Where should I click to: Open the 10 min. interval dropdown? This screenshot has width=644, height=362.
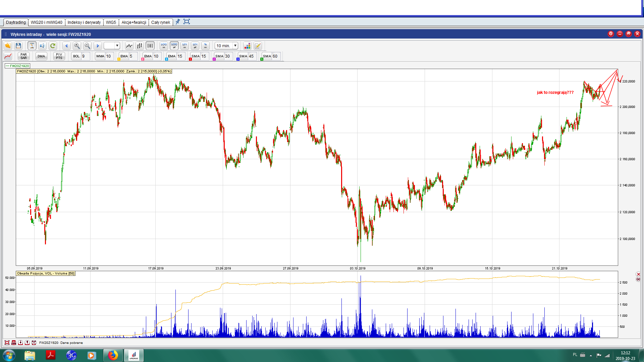235,46
